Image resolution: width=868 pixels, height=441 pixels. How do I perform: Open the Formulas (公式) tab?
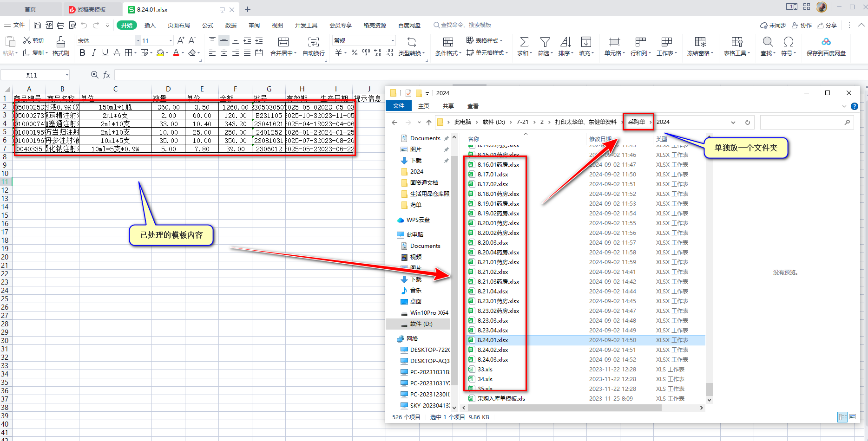[208, 25]
